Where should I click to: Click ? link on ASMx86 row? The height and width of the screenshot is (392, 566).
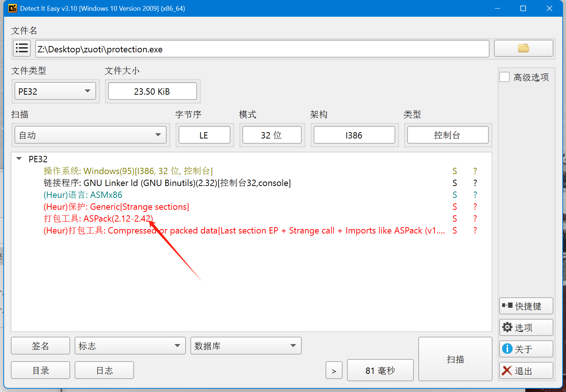(475, 195)
